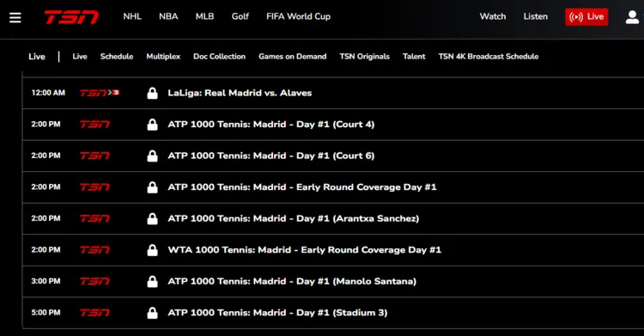
Task: Click TSN channel logo on Stadium 3 row
Action: [94, 313]
